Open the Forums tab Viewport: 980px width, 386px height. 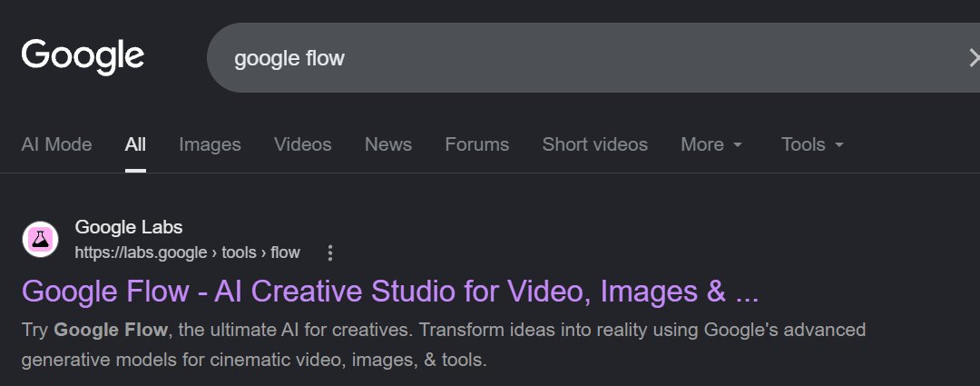tap(477, 144)
